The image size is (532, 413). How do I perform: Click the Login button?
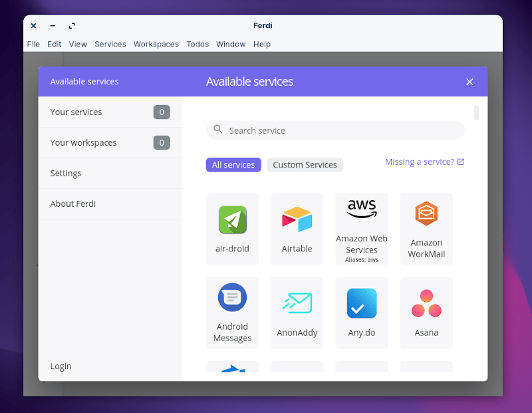point(61,366)
